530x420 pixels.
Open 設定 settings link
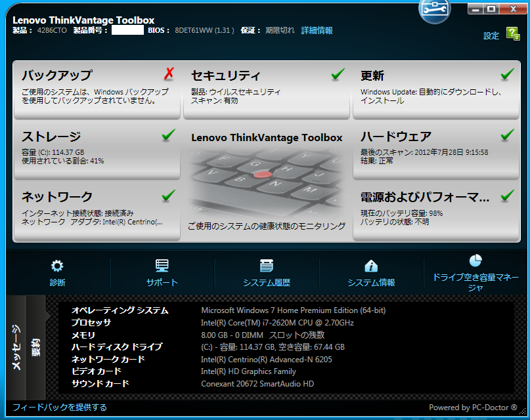click(491, 36)
